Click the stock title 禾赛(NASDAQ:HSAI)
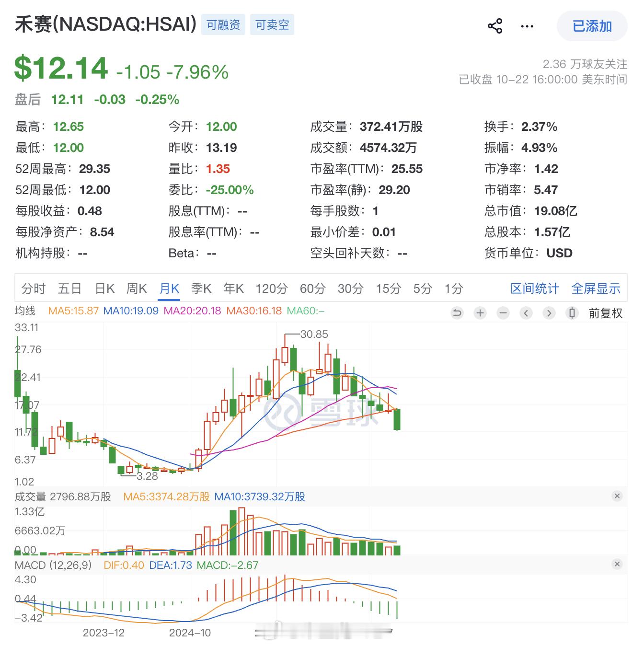Screen dimensions: 644x646 105,24
